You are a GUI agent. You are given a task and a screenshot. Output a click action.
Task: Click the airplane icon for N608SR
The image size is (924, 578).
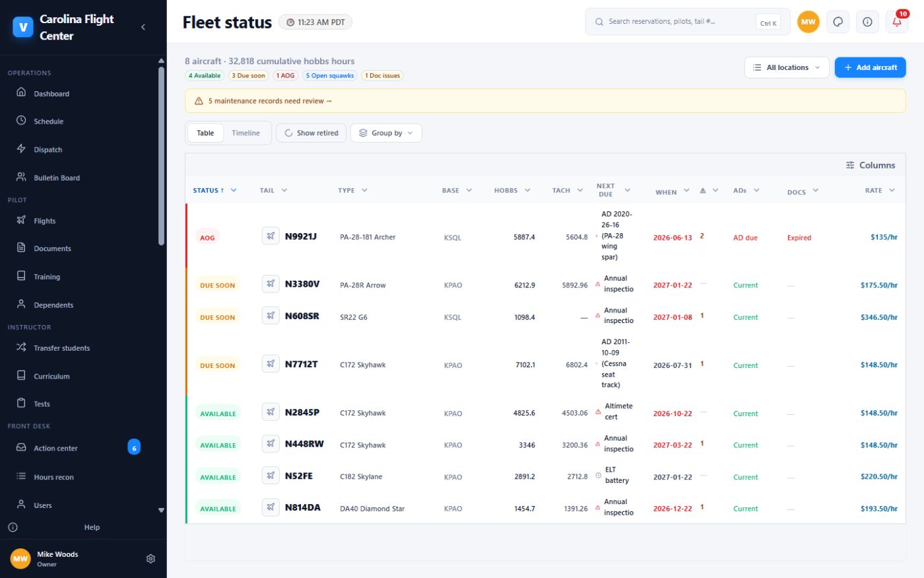click(271, 316)
